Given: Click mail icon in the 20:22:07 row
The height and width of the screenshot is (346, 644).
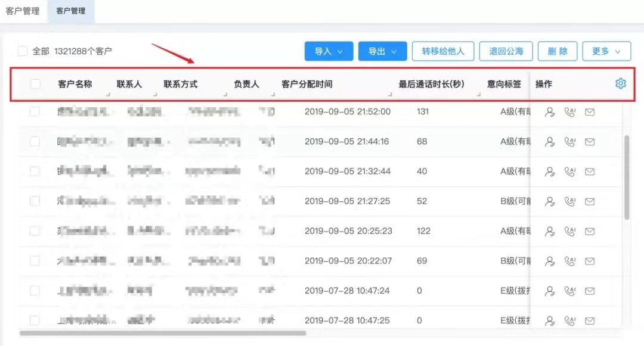Looking at the screenshot, I should 590,261.
